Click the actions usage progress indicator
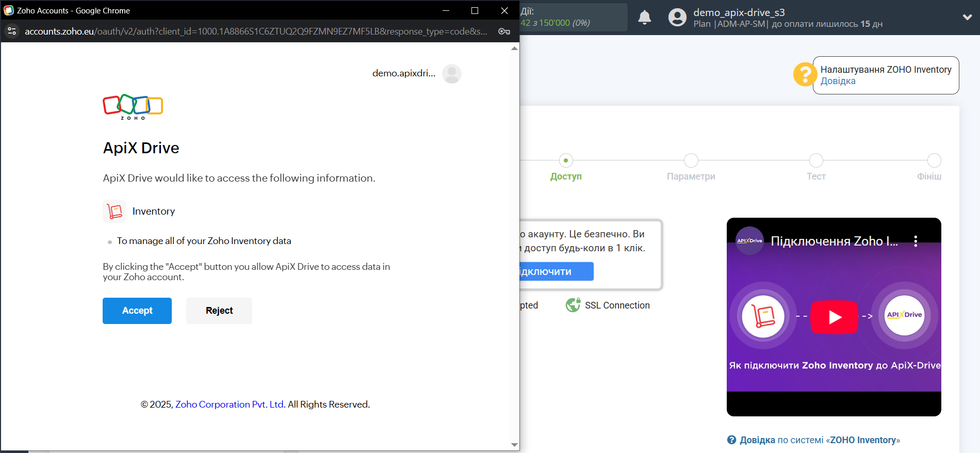 coord(574,18)
